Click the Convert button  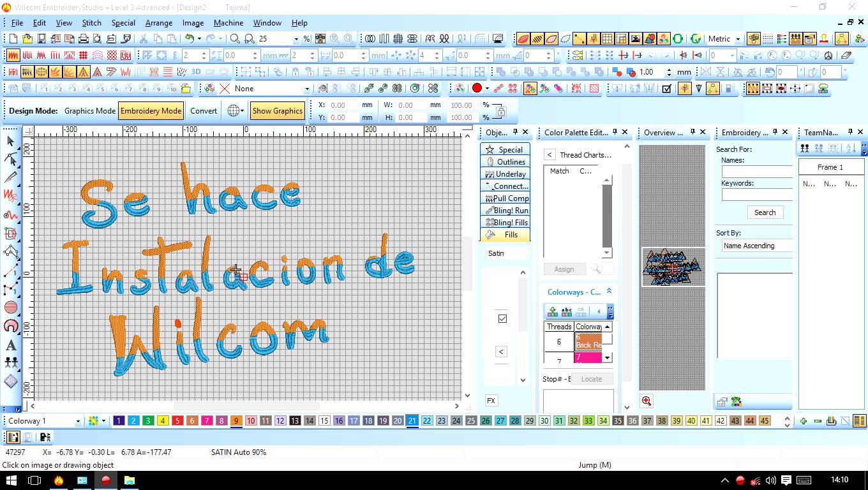click(x=204, y=110)
